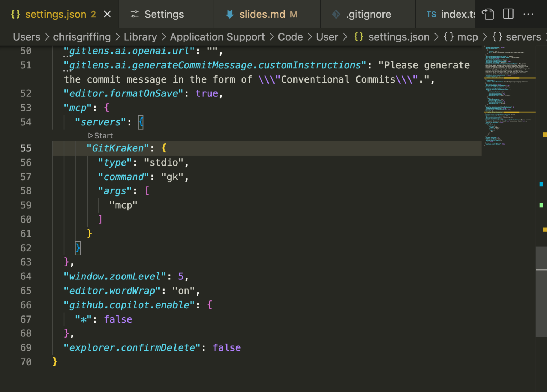Image resolution: width=547 pixels, height=392 pixels.
Task: Place cursor on the editor.formatOnSave true value
Action: [x=207, y=94]
